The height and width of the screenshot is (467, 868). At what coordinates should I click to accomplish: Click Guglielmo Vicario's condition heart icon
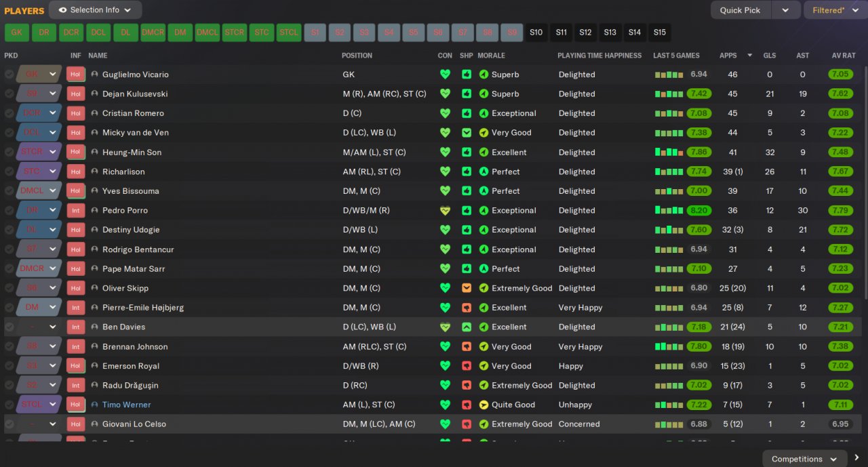click(x=445, y=75)
